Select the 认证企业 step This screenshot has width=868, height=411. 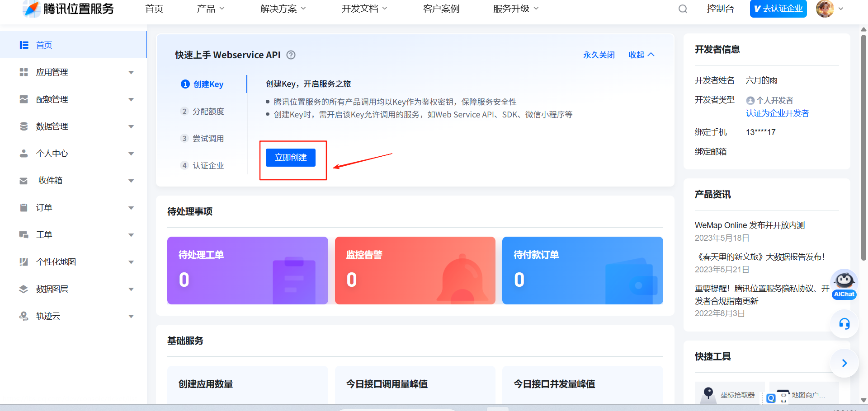click(x=202, y=166)
